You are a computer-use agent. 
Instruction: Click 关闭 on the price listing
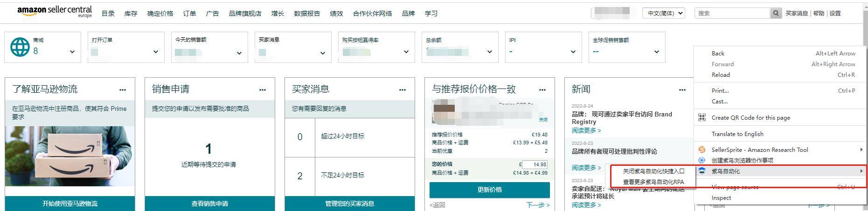point(543,120)
